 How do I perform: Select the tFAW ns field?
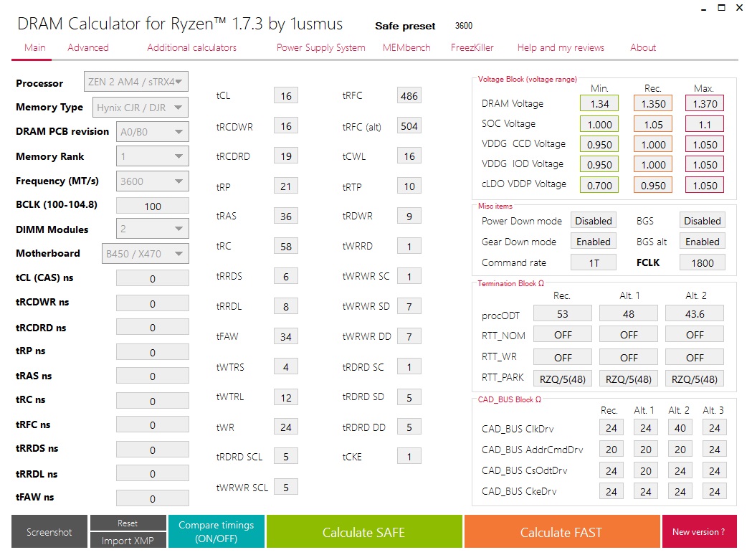pyautogui.click(x=153, y=498)
